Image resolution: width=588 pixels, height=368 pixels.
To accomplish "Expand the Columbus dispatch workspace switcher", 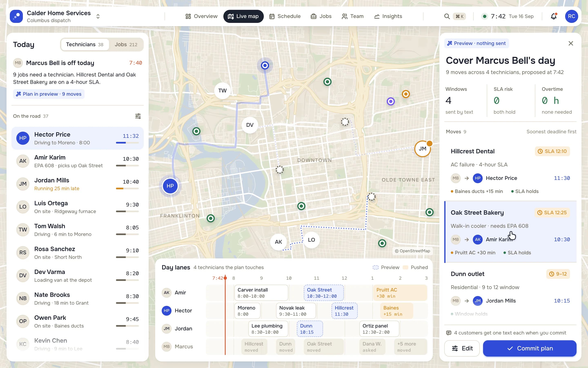I will [x=98, y=16].
